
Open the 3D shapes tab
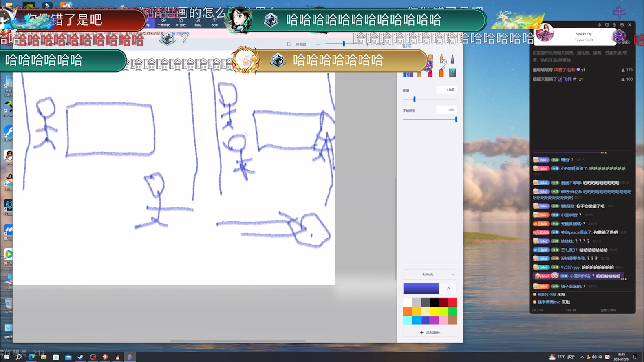point(181,22)
